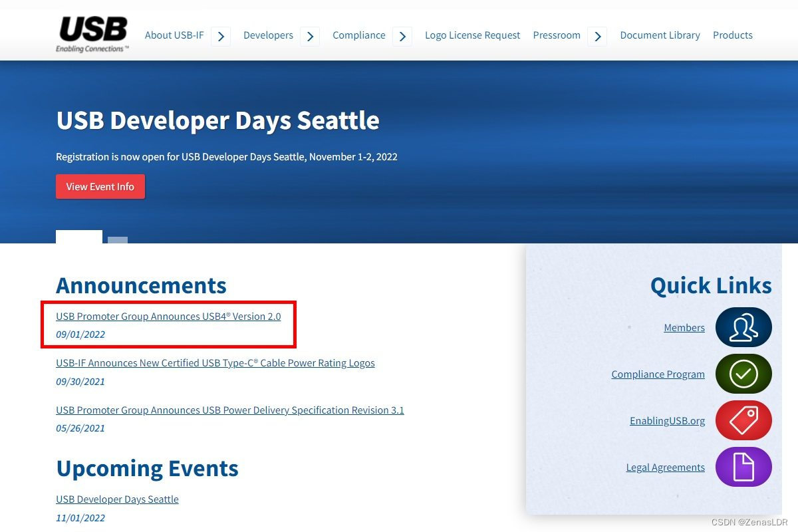The height and width of the screenshot is (532, 798).
Task: Select the second carousel slide indicator
Action: pos(118,240)
